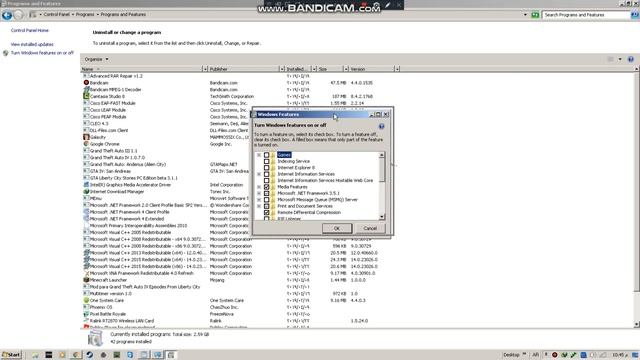
Task: Select the One System Care icon
Action: [86, 300]
